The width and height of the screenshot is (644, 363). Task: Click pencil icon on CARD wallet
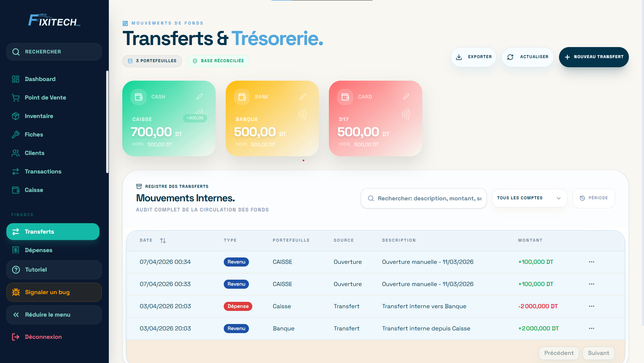tap(406, 97)
